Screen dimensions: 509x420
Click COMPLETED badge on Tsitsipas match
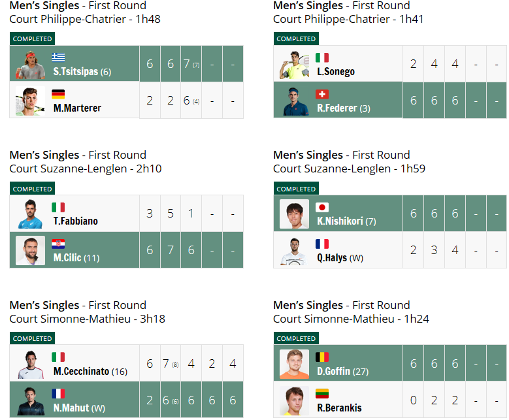pos(33,39)
